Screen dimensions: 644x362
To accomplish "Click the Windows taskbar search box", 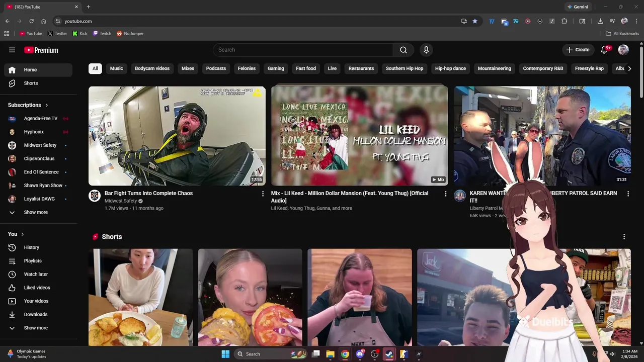I will 271,354.
